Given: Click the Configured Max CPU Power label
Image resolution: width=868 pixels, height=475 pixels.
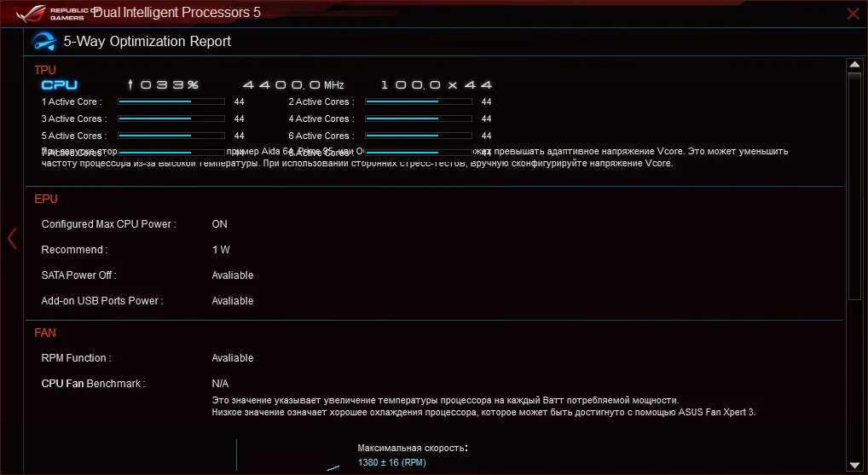Looking at the screenshot, I should [108, 224].
